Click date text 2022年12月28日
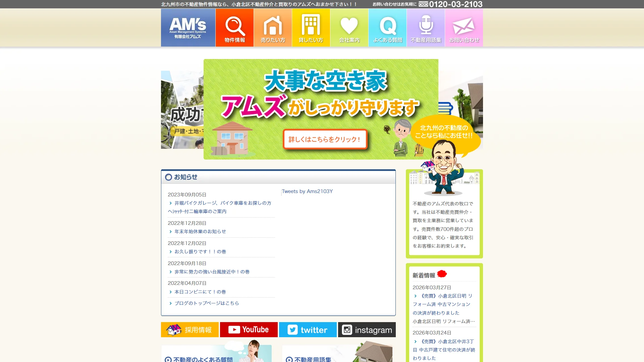 pyautogui.click(x=187, y=223)
